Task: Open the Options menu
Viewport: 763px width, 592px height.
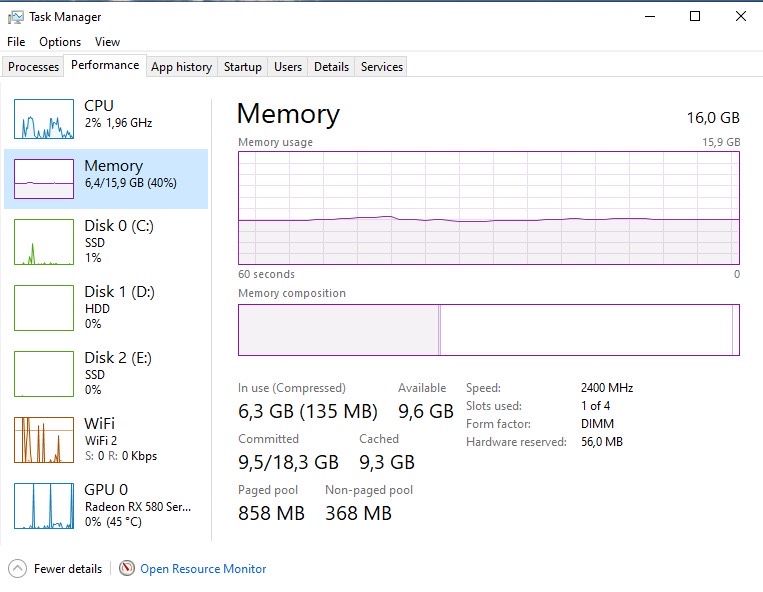Action: pos(60,42)
